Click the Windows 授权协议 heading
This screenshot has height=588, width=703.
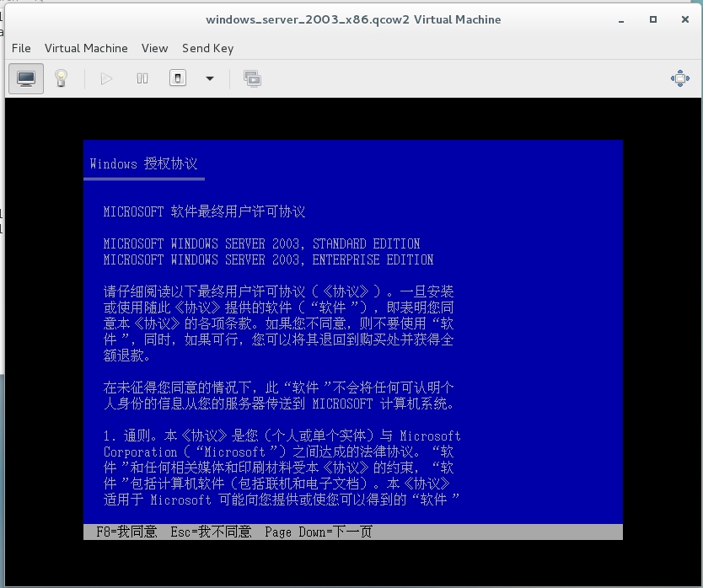click(x=143, y=163)
